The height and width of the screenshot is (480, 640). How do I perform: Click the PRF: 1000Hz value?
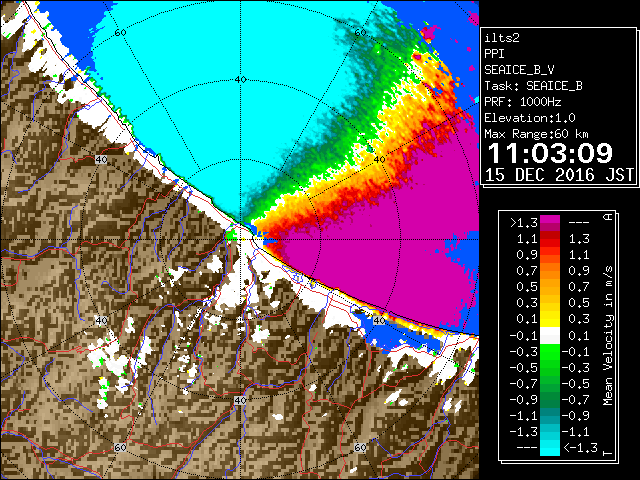523,102
